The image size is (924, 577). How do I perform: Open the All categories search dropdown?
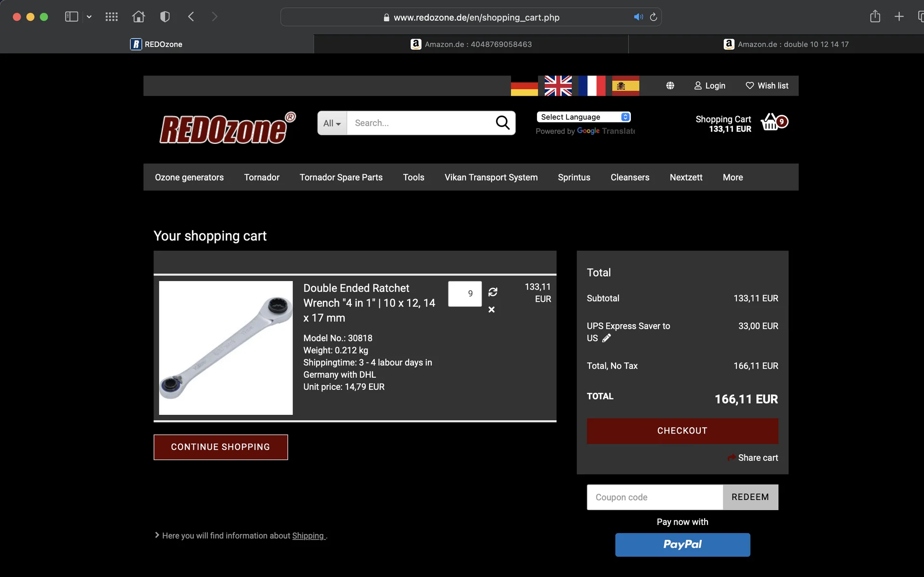click(332, 123)
